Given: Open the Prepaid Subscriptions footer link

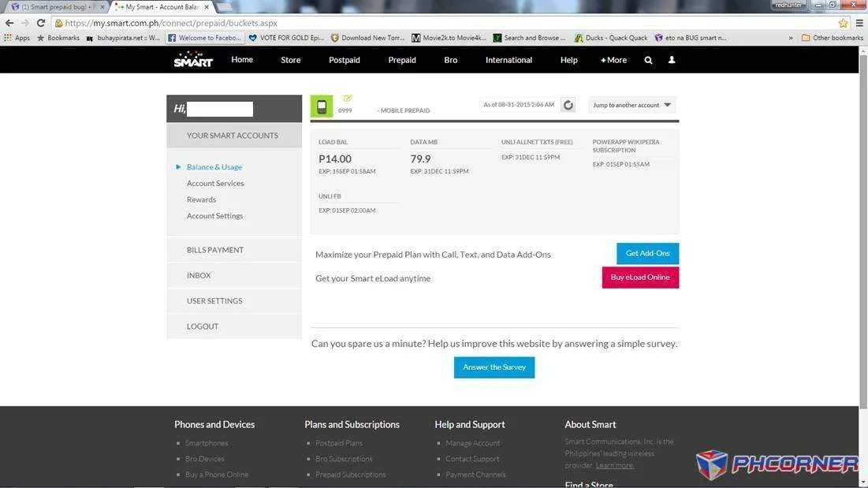Looking at the screenshot, I should pyautogui.click(x=350, y=475).
